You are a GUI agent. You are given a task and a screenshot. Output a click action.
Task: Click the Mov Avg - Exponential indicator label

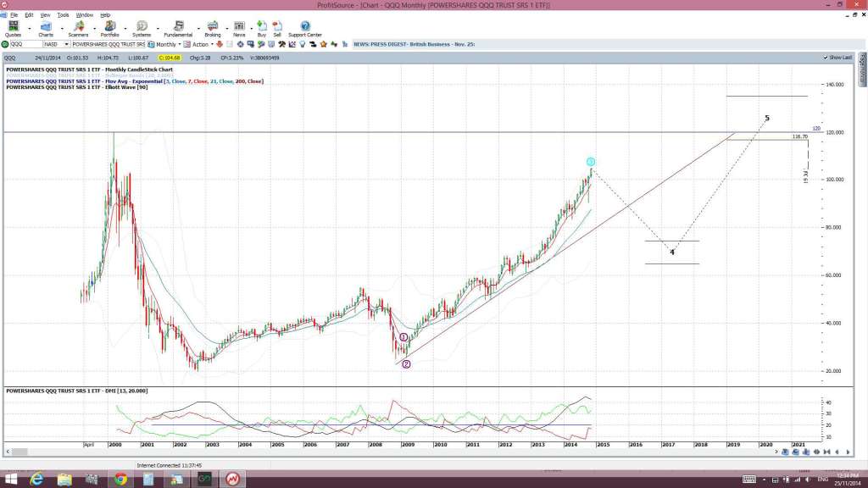135,81
